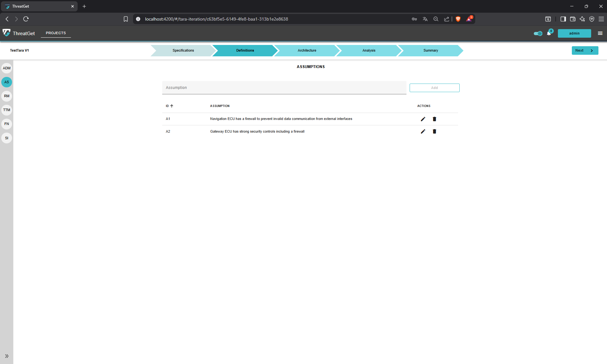Image resolution: width=607 pixels, height=364 pixels.
Task: Delete assumption A1 using trash icon
Action: pos(434,119)
